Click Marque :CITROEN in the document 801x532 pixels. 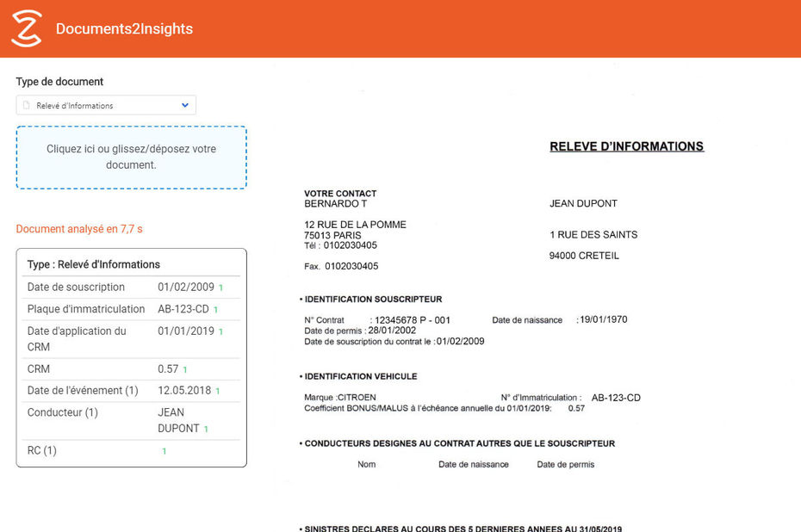point(340,397)
